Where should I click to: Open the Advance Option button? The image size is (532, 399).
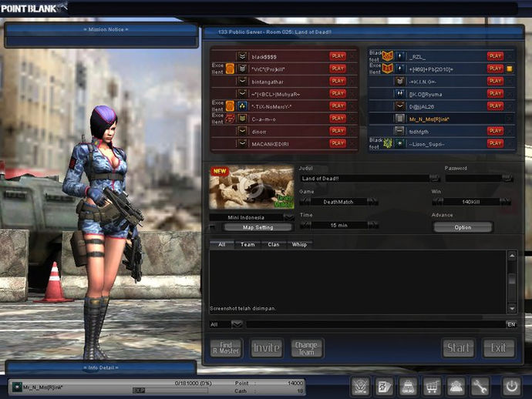pyautogui.click(x=463, y=227)
